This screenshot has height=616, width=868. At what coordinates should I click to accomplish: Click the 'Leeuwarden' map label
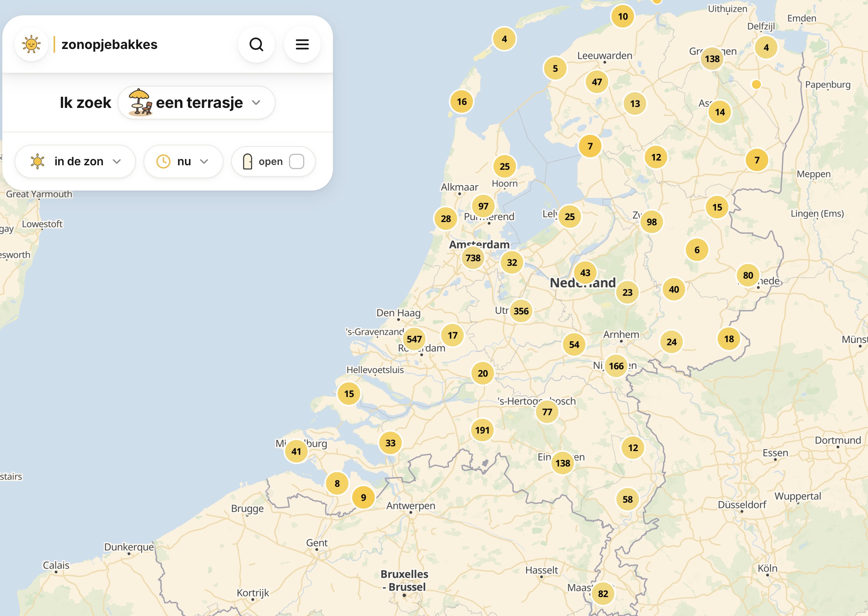click(605, 56)
